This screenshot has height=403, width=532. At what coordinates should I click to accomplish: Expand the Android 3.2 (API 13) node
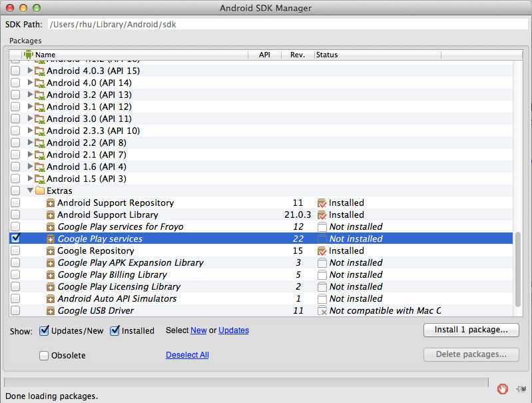pos(30,95)
